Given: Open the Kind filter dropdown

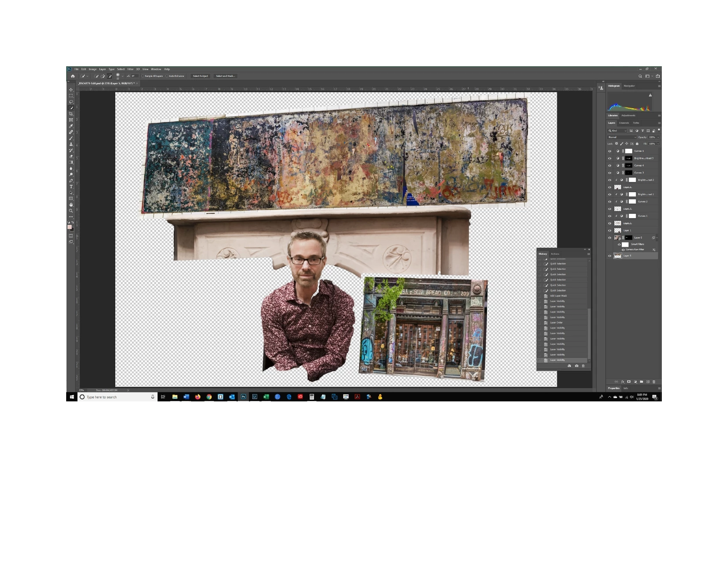Looking at the screenshot, I should (617, 131).
